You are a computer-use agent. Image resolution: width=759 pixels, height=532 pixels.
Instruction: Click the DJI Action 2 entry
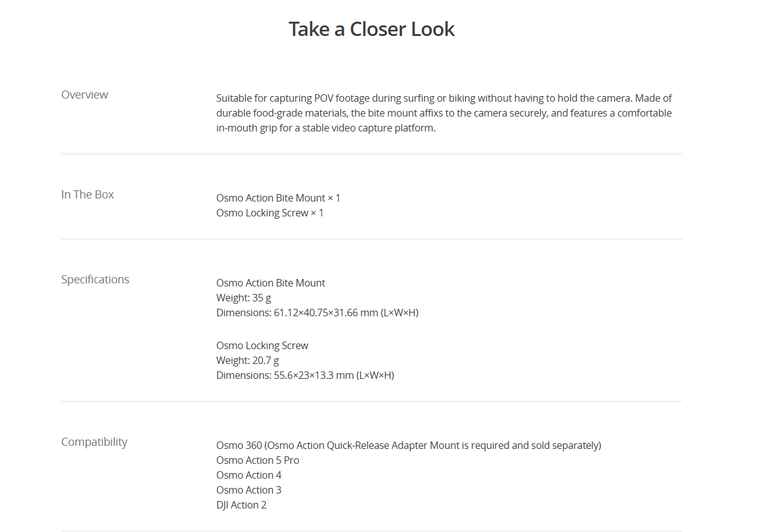[241, 505]
